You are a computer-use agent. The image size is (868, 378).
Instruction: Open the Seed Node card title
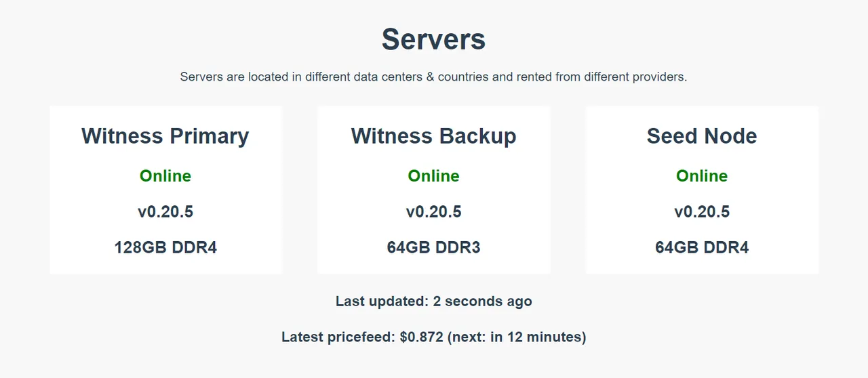[x=702, y=136]
